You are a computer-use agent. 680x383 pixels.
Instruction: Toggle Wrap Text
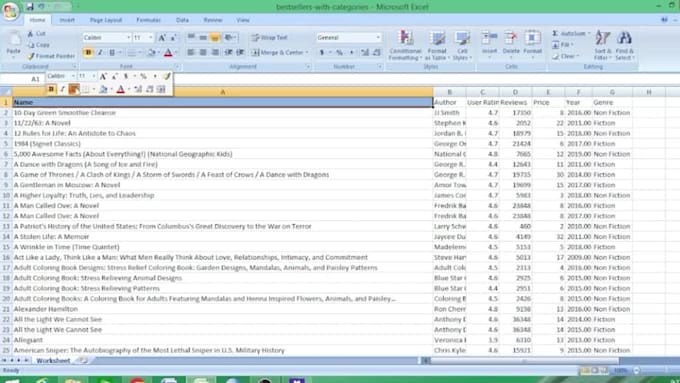tap(269, 38)
